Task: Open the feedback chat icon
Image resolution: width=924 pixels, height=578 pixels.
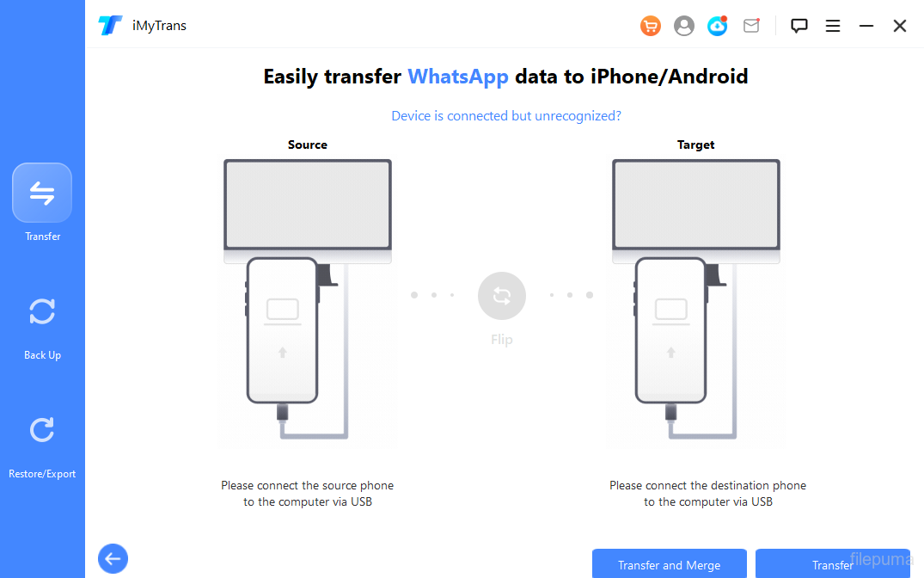Action: (x=799, y=26)
